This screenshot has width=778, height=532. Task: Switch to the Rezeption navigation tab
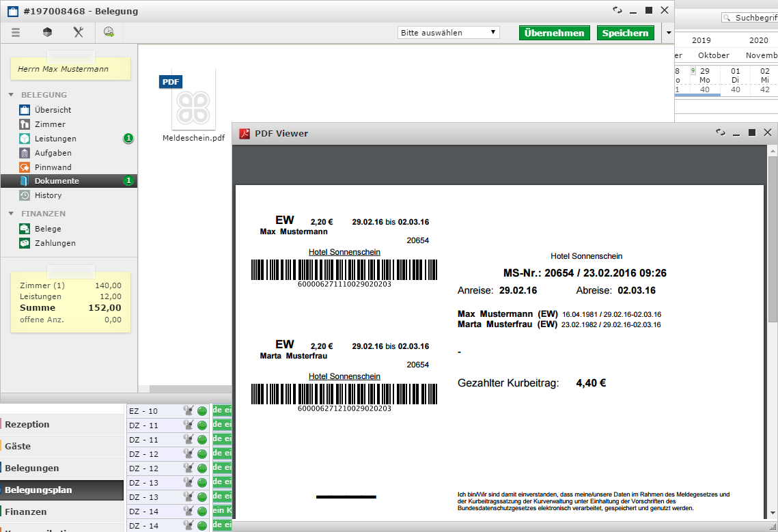pos(62,424)
